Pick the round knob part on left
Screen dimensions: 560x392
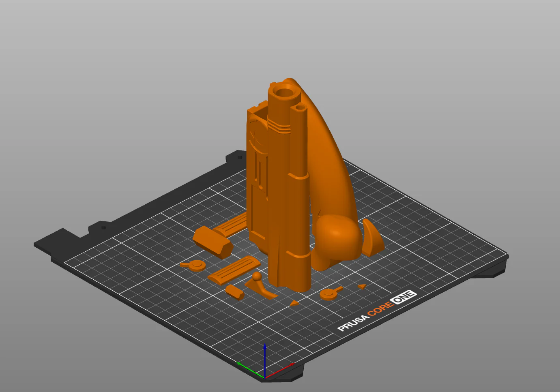(195, 266)
